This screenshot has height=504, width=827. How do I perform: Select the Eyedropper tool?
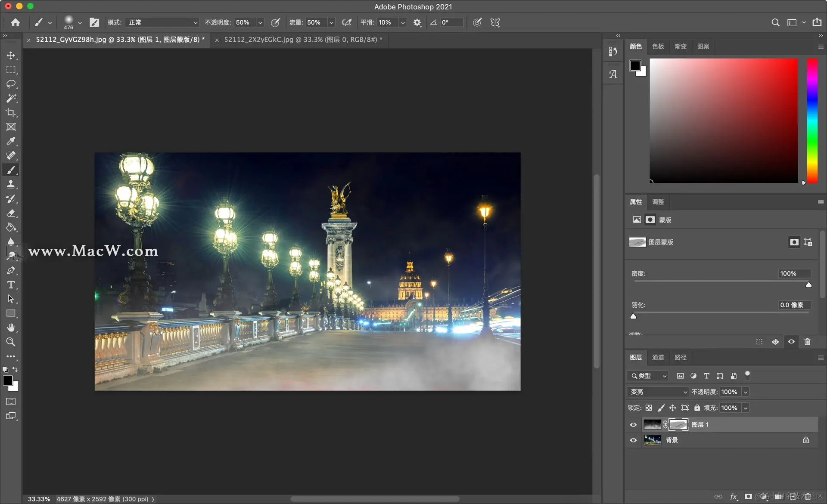click(x=11, y=141)
